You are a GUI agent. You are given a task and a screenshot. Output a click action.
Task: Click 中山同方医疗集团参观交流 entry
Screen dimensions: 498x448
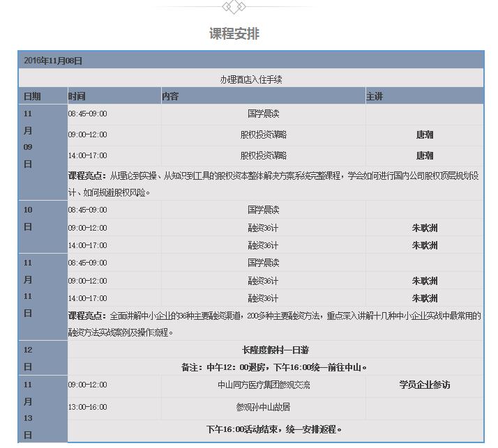264,385
